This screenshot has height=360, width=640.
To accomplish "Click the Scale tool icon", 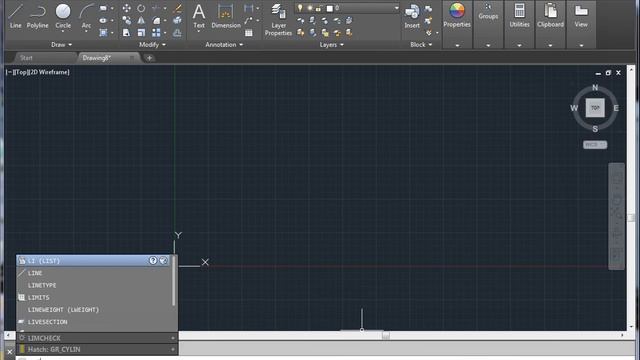I will tap(141, 33).
